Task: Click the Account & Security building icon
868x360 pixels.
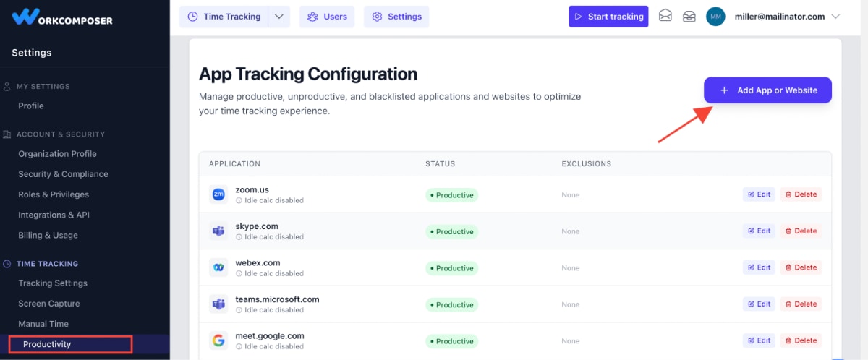Action: coord(7,134)
